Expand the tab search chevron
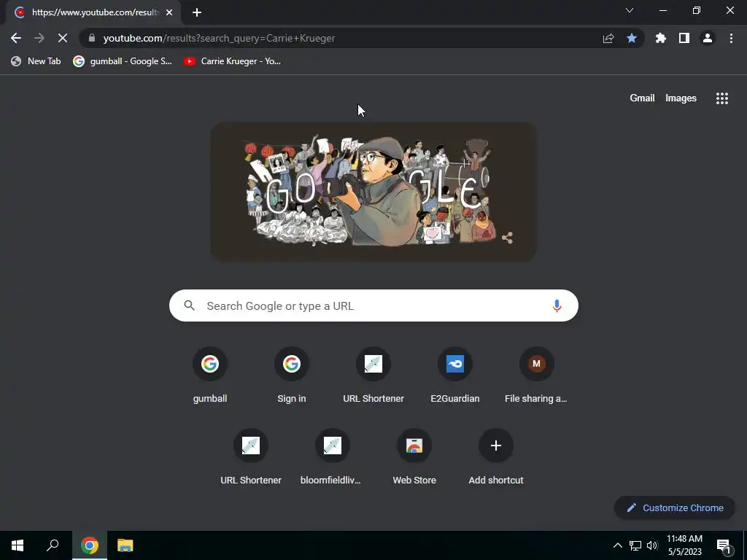 630,10
